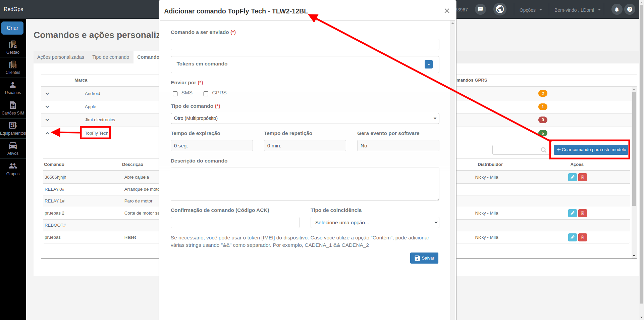Click the Código ACK confirmation field
This screenshot has width=644, height=320.
[x=235, y=223]
